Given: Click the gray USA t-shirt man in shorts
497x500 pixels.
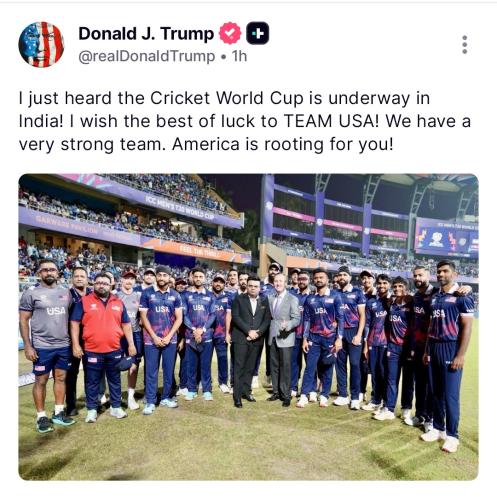Looking at the screenshot, I should [47, 345].
